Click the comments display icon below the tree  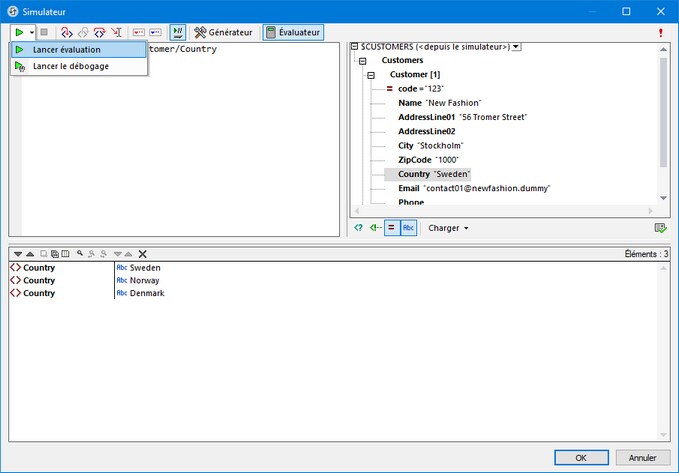tap(374, 228)
